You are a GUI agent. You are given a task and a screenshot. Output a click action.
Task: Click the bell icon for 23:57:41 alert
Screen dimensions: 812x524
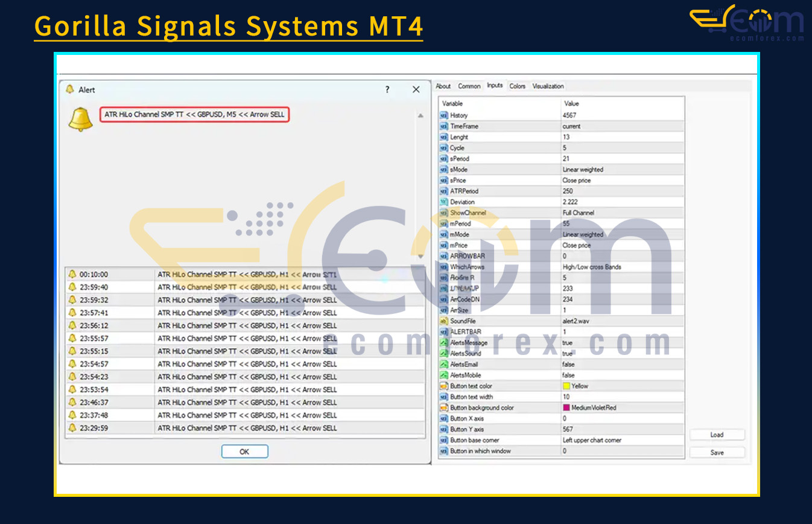72,313
